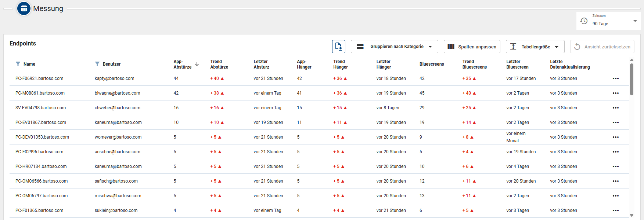The width and height of the screenshot is (644, 220).
Task: Open Gruppieren nach Kategorie dropdown
Action: point(394,47)
